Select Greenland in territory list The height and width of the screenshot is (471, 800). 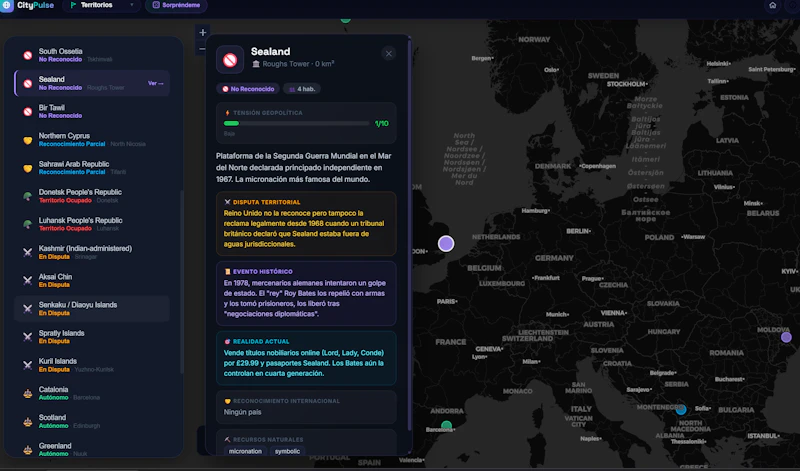pyautogui.click(x=92, y=449)
